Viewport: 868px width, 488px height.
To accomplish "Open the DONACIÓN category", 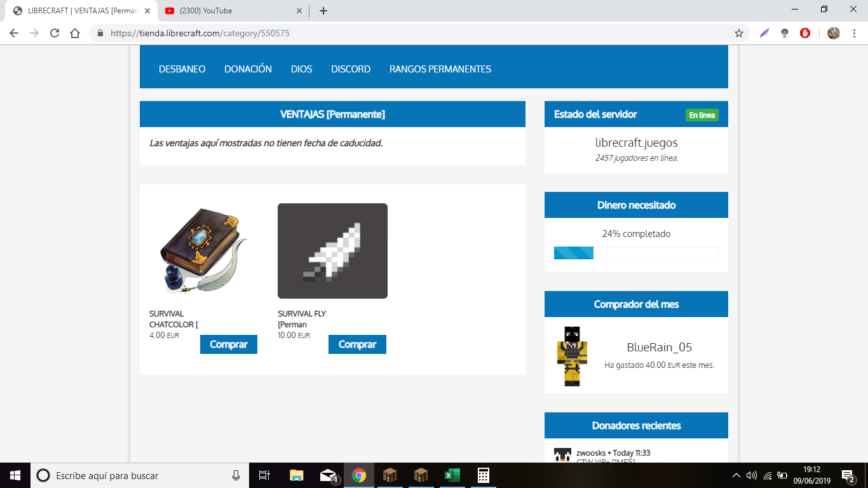I will (248, 69).
